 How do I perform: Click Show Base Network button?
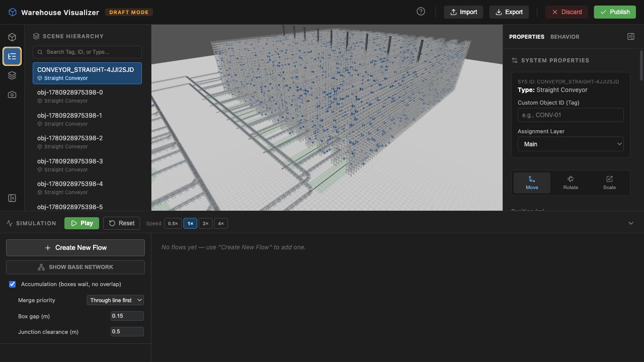tap(75, 267)
